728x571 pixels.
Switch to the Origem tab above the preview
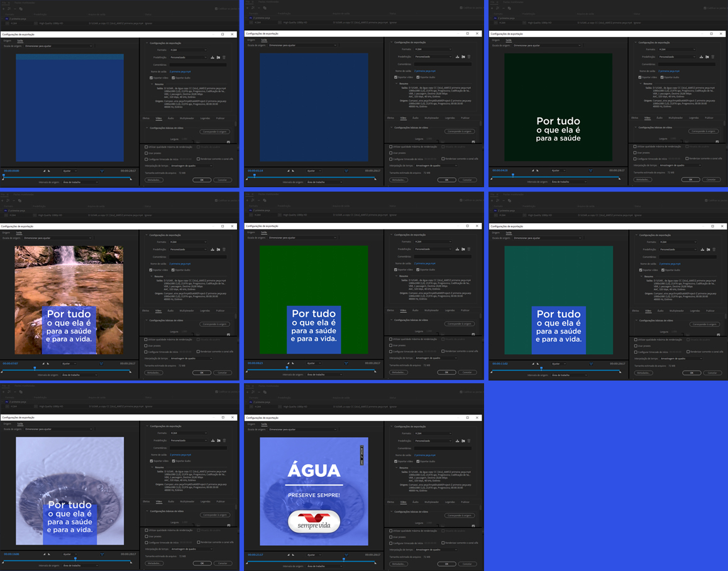coord(7,41)
